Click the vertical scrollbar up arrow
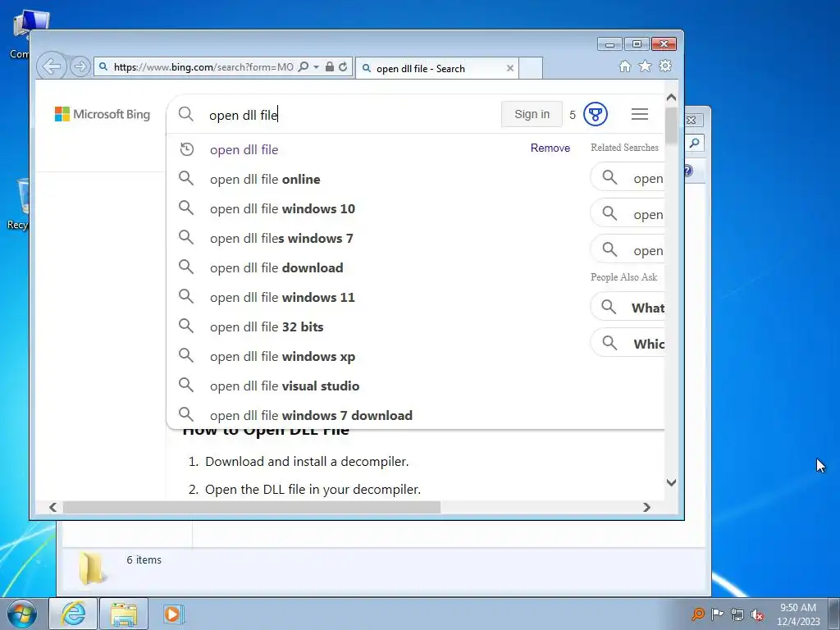This screenshot has height=630, width=840. pyautogui.click(x=671, y=98)
